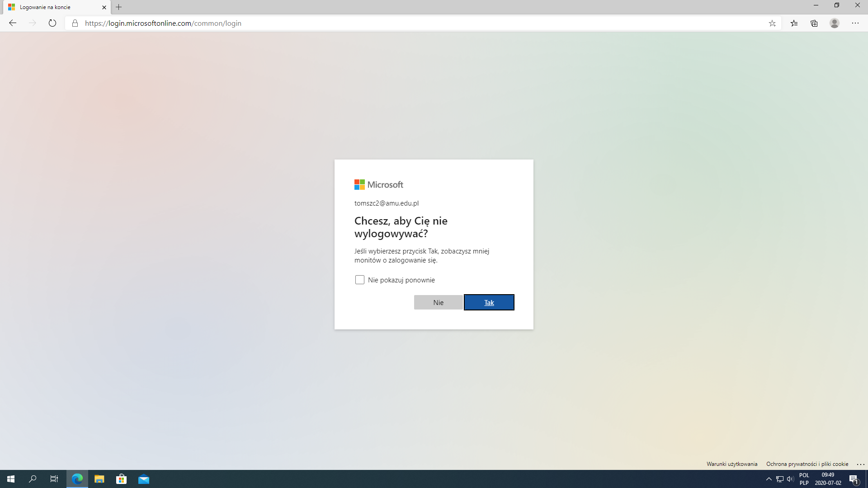Show hidden system tray icons

(x=769, y=479)
